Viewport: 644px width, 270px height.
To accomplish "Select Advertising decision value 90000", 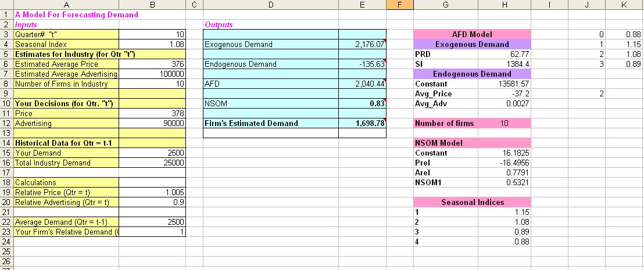I will click(152, 123).
